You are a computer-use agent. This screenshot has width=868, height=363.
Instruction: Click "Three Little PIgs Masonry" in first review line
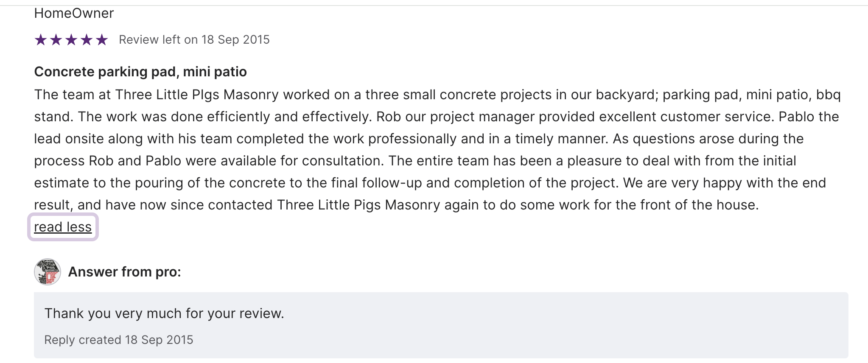point(197,95)
